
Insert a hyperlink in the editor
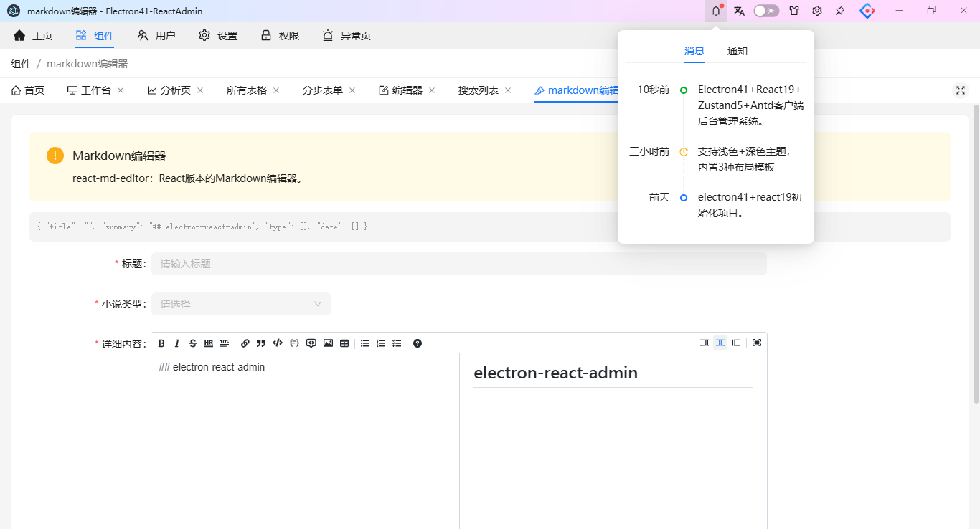(x=245, y=343)
